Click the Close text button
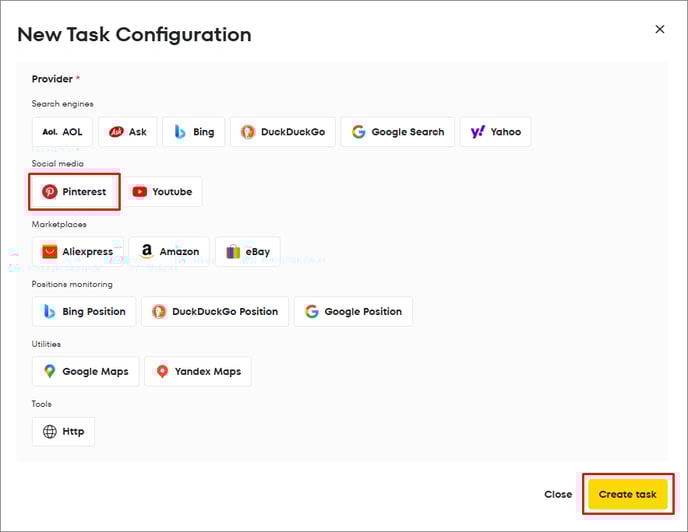 (x=558, y=494)
